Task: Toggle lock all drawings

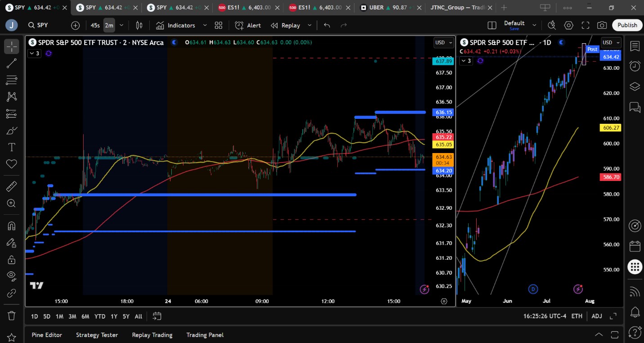Action: pyautogui.click(x=12, y=260)
